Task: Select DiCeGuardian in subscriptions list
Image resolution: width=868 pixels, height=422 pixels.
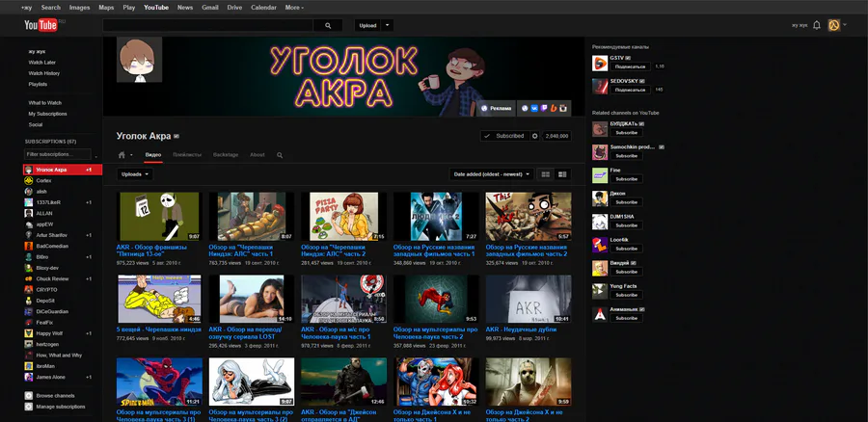Action: tap(63, 312)
